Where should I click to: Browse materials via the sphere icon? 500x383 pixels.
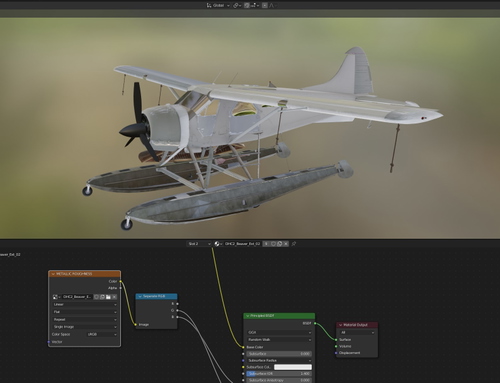pyautogui.click(x=218, y=244)
